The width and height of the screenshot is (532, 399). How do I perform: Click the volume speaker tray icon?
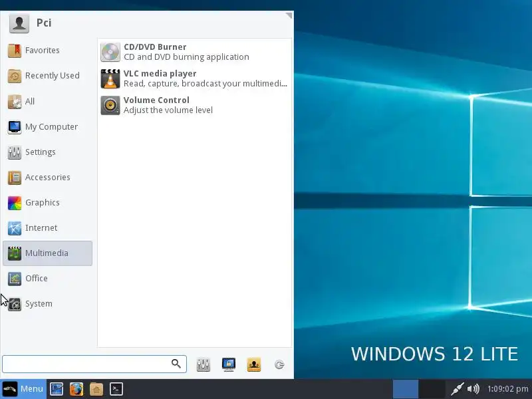473,389
